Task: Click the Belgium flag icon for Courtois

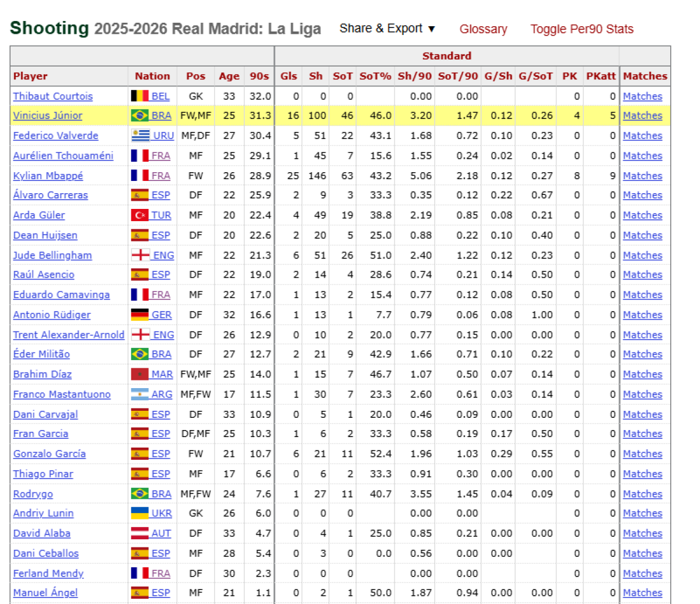Action: point(140,96)
